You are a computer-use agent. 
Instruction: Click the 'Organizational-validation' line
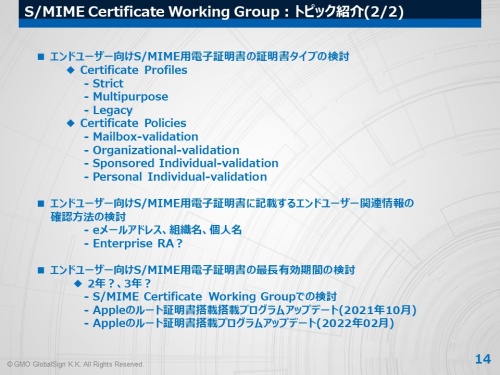pyautogui.click(x=166, y=150)
